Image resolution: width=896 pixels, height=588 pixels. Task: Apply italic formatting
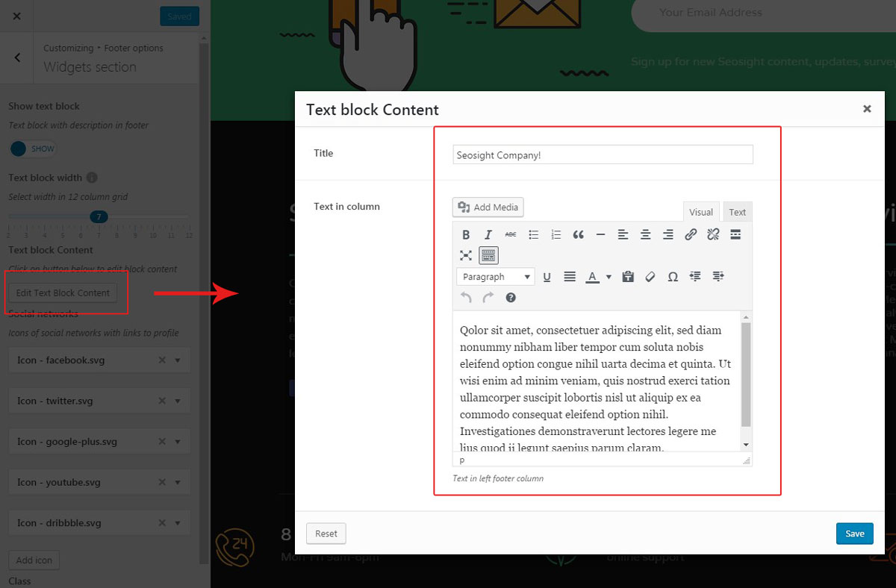pyautogui.click(x=488, y=234)
